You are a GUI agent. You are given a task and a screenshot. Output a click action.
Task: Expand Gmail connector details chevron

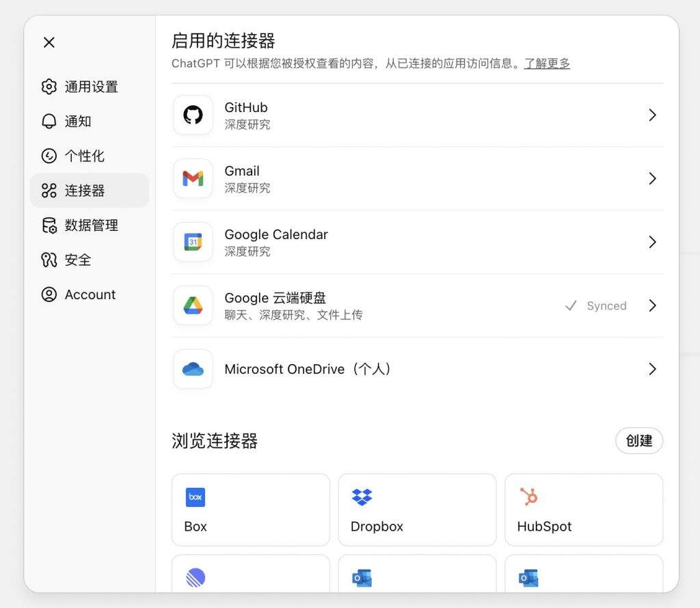[x=651, y=178]
